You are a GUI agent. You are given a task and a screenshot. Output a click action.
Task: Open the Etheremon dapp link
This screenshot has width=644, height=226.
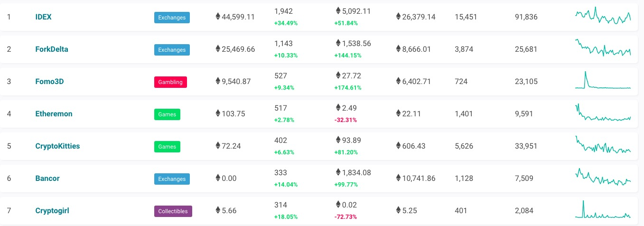[x=54, y=113]
